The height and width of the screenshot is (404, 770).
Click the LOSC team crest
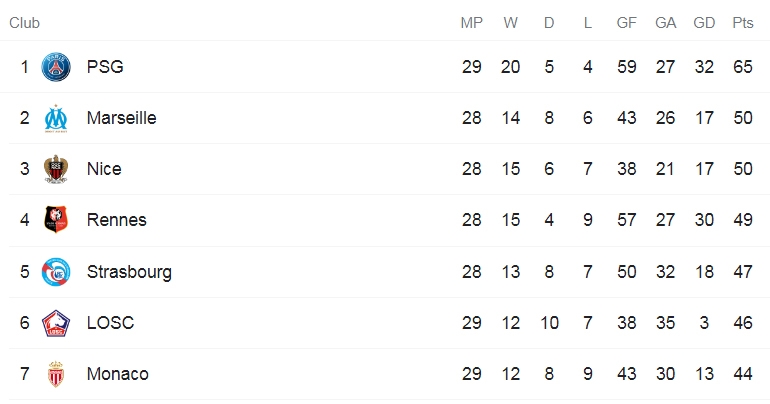click(x=56, y=323)
